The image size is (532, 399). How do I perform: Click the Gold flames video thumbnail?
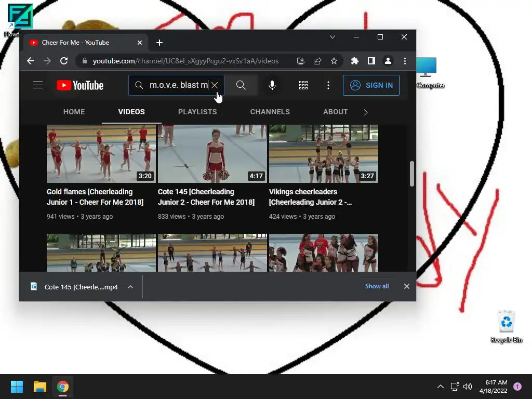tap(101, 154)
